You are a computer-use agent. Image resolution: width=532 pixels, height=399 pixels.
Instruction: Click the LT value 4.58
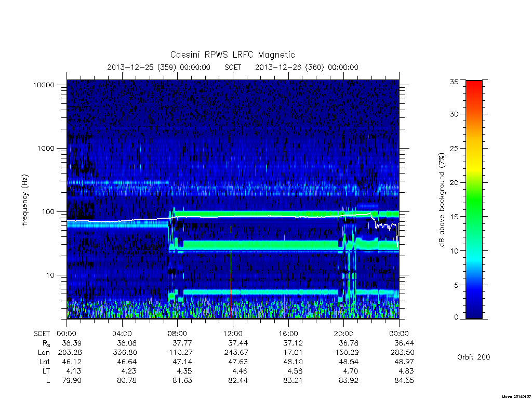[295, 371]
